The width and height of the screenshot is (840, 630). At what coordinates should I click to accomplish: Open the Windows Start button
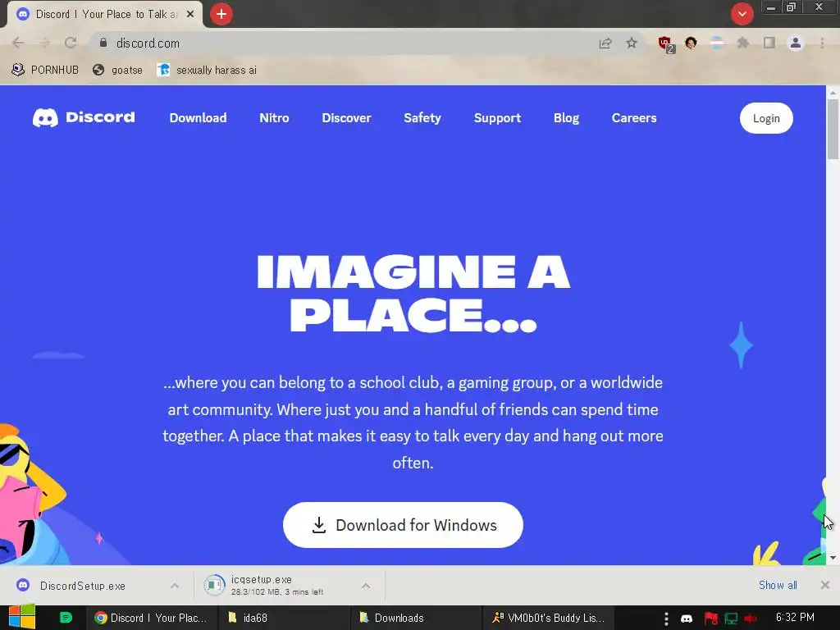22,618
